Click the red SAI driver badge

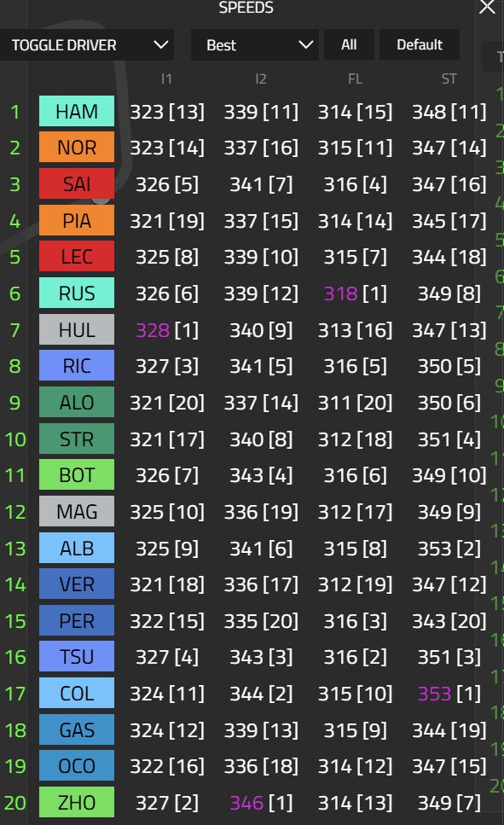pyautogui.click(x=77, y=183)
